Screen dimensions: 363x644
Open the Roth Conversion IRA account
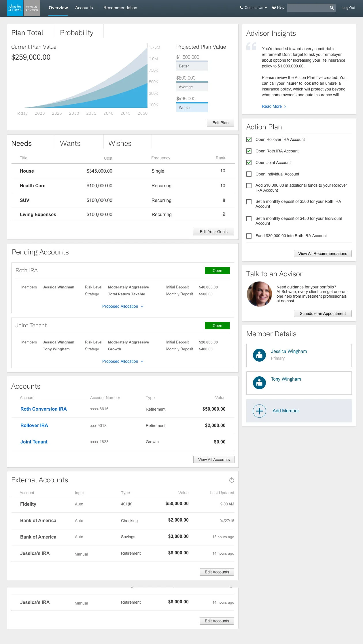44,409
